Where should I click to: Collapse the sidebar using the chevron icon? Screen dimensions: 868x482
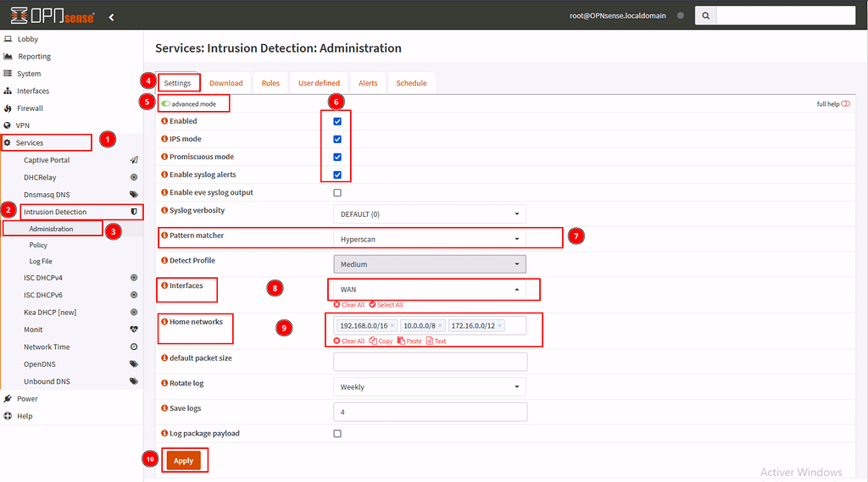pyautogui.click(x=111, y=17)
